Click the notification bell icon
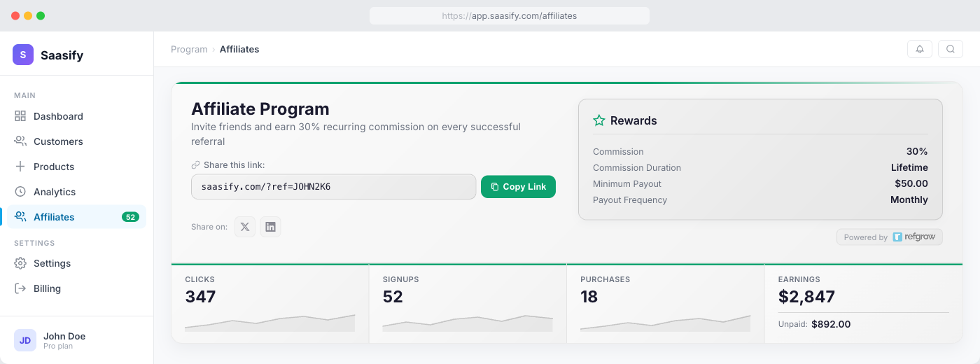The height and width of the screenshot is (364, 980). pyautogui.click(x=919, y=49)
